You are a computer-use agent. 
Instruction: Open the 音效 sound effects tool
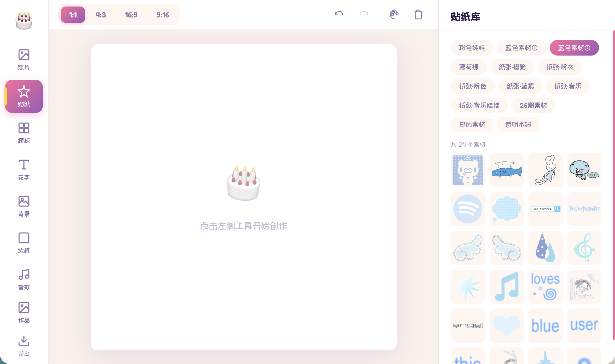[24, 279]
